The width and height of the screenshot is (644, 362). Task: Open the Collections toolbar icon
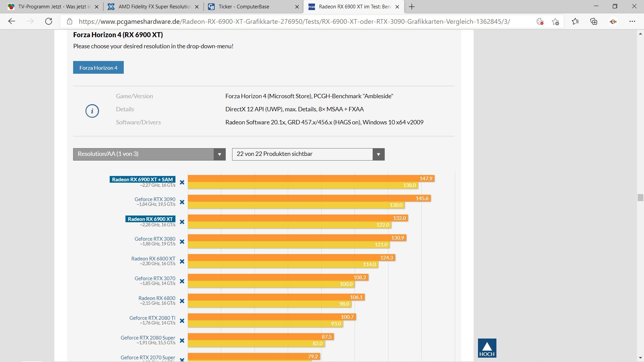594,21
